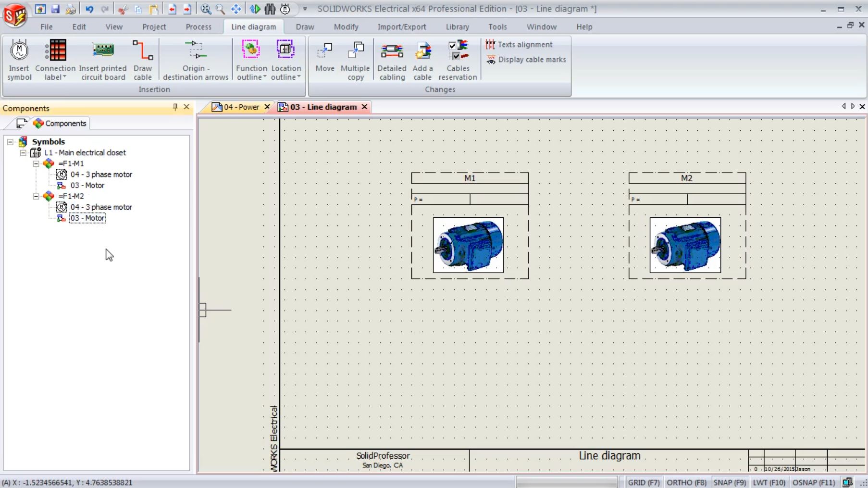
Task: Select the M1 motor symbol image
Action: click(469, 245)
